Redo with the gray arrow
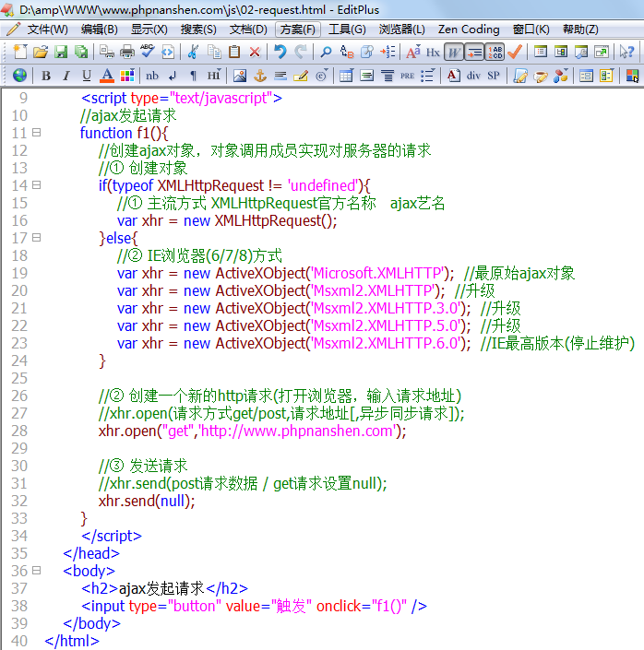 coord(301,52)
